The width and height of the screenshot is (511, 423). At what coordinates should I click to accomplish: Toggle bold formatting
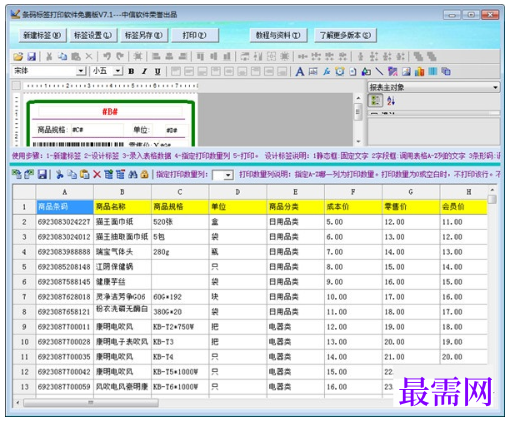pos(131,71)
